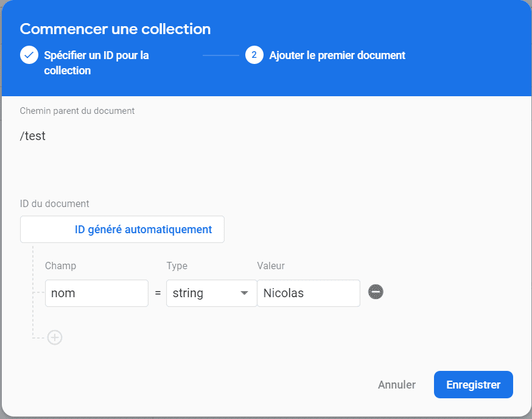Click the step 2 number circle

254,55
